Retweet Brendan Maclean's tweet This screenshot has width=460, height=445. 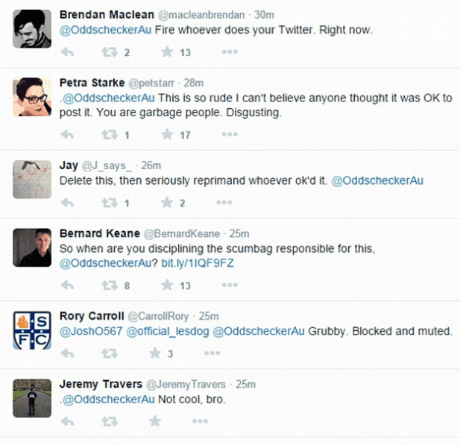tap(110, 52)
